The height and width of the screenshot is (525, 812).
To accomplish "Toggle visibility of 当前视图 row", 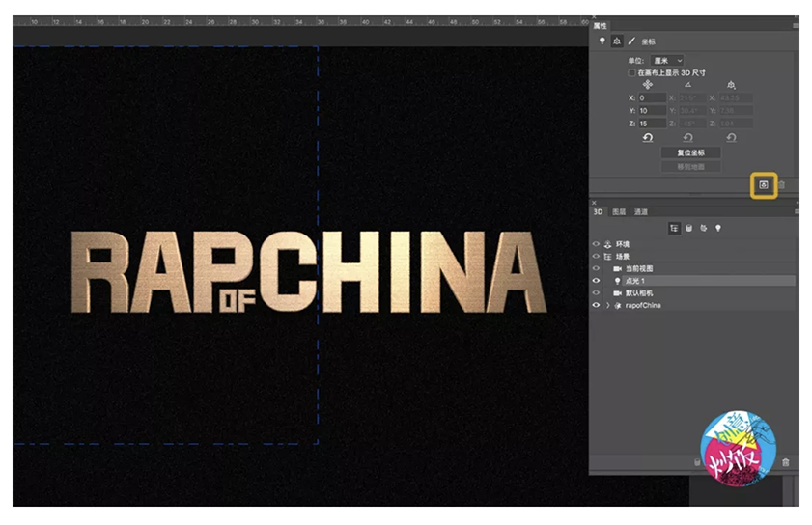I will pos(596,268).
